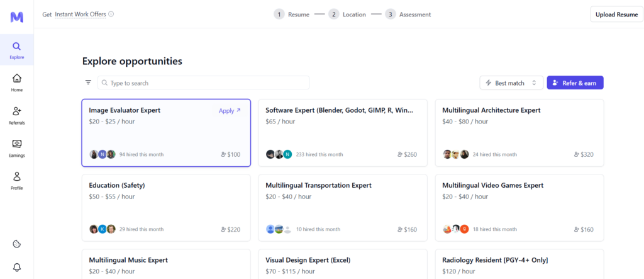Click the Mercor logo icon
Screen dimensions: 644x279
tap(17, 16)
